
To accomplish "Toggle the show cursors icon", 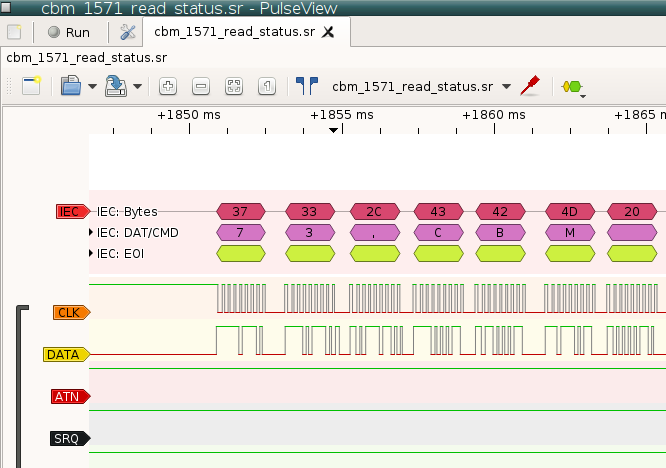I will [x=307, y=87].
